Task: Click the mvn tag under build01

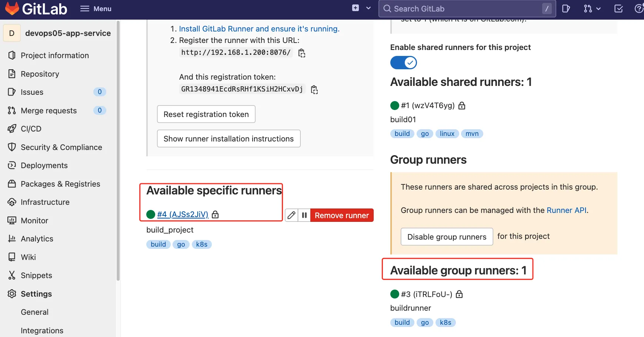Action: [472, 134]
